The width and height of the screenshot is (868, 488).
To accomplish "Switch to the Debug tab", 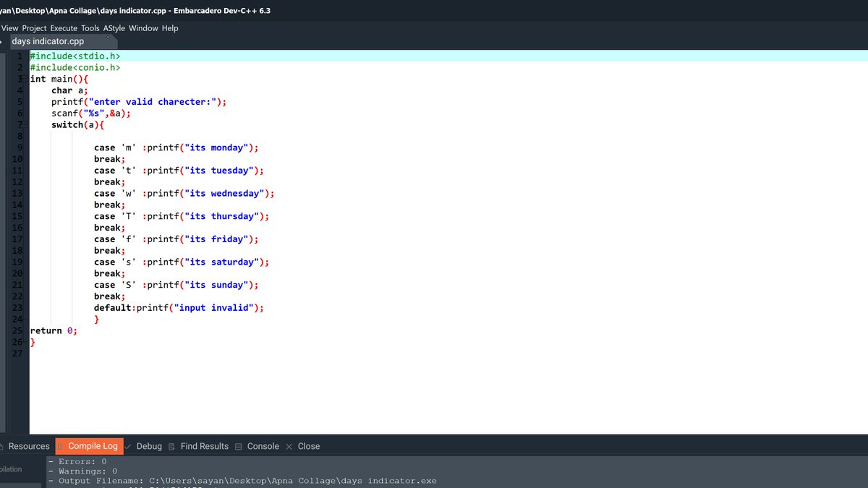I will click(149, 446).
